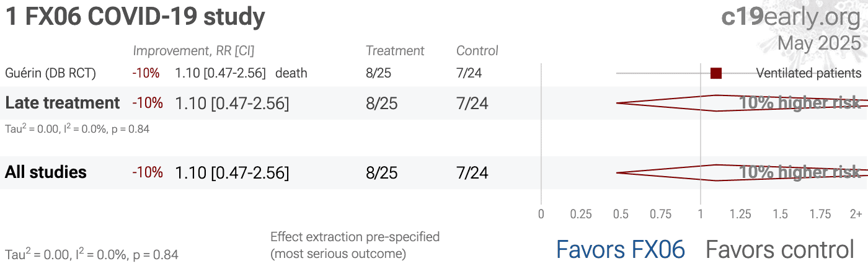868x266 pixels.
Task: Select the All studies row label
Action: pyautogui.click(x=46, y=172)
